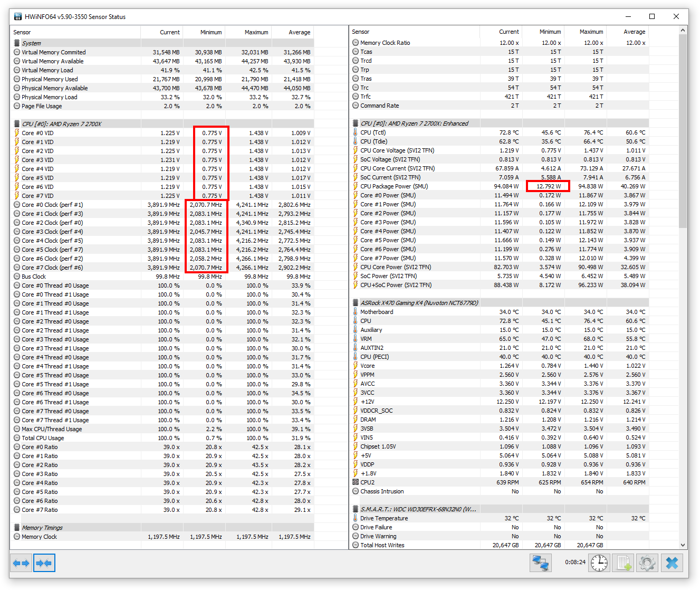Select the Chipset 1.05V row
The height and width of the screenshot is (590, 700).
click(x=500, y=446)
